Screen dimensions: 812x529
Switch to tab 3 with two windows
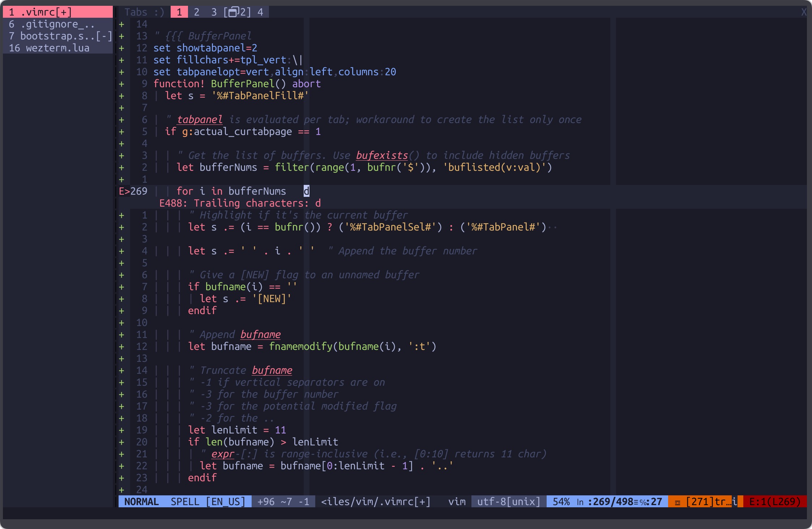click(231, 12)
